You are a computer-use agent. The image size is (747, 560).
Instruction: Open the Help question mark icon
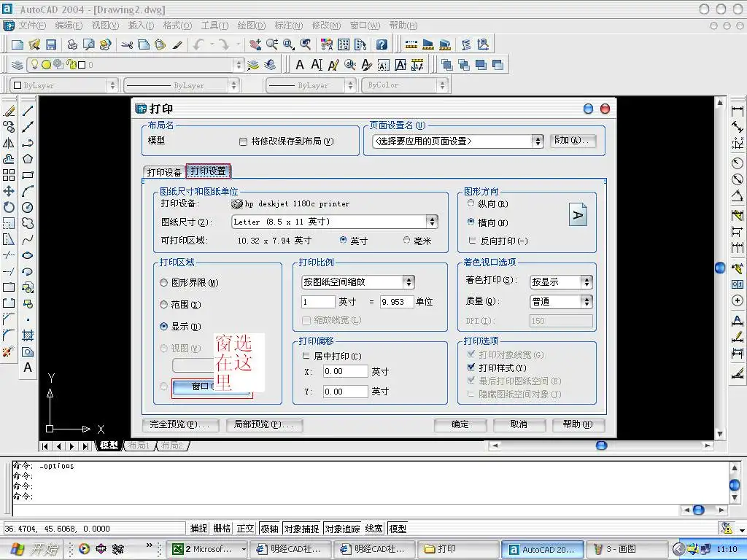click(382, 44)
